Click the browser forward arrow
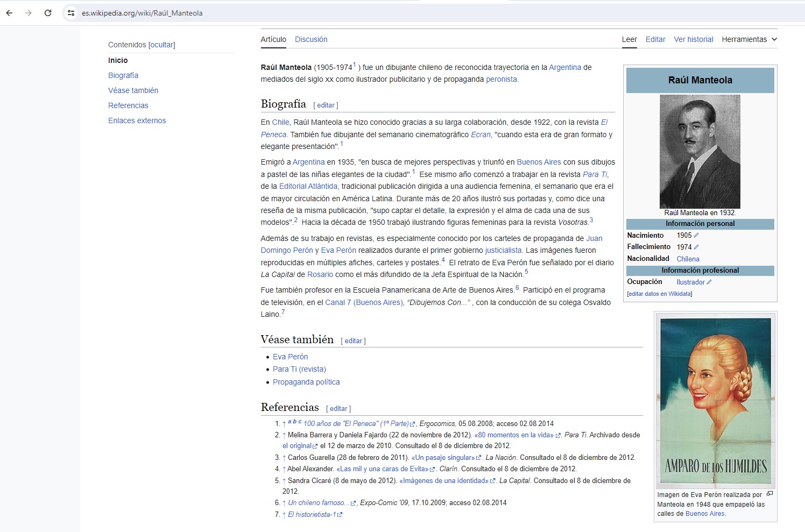805x532 pixels. coord(29,13)
